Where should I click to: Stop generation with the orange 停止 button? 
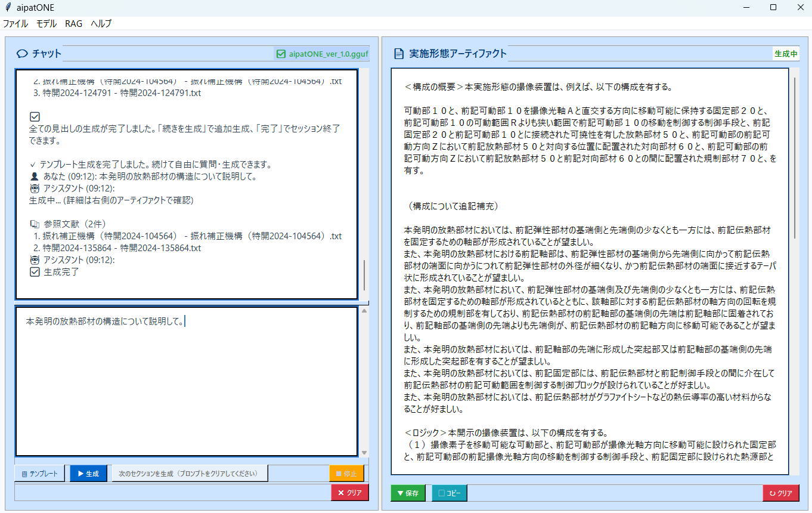pos(346,474)
